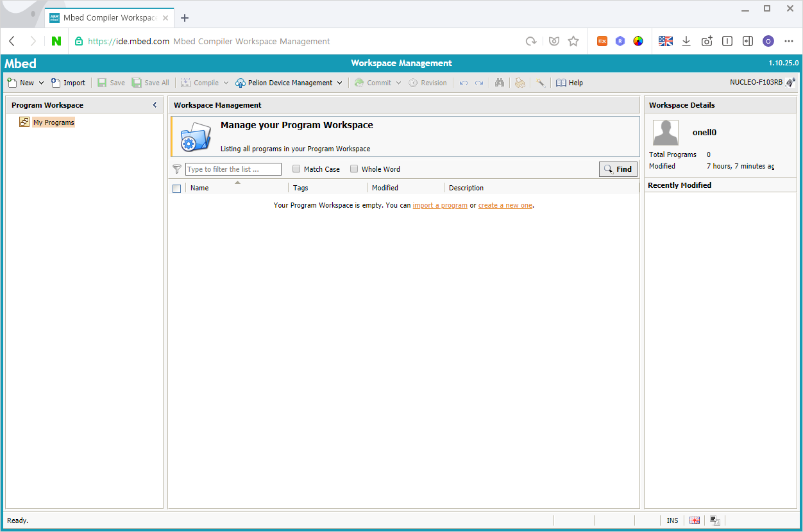Viewport: 803px width, 532px height.
Task: Reload the page with refresh icon
Action: 531,41
